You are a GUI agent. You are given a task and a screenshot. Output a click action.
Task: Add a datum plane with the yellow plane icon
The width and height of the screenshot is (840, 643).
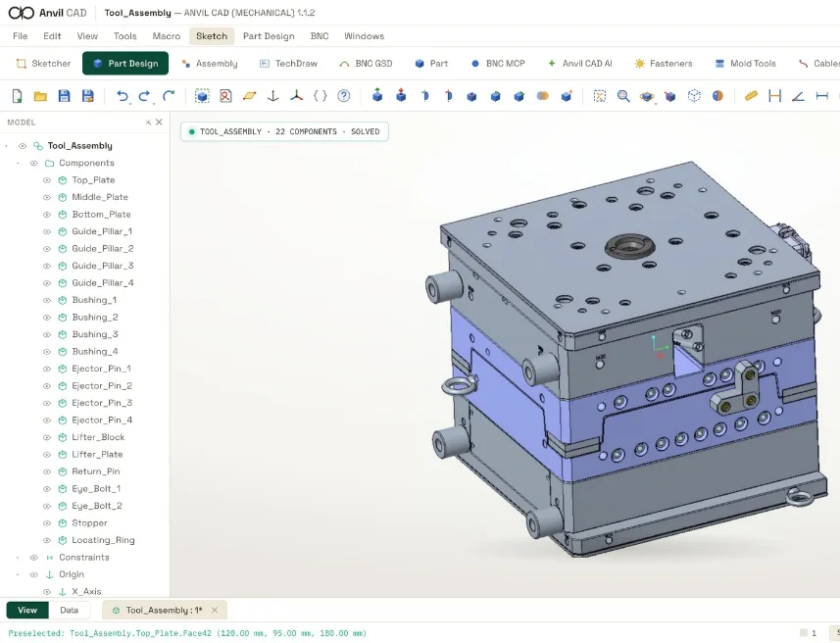pyautogui.click(x=249, y=96)
